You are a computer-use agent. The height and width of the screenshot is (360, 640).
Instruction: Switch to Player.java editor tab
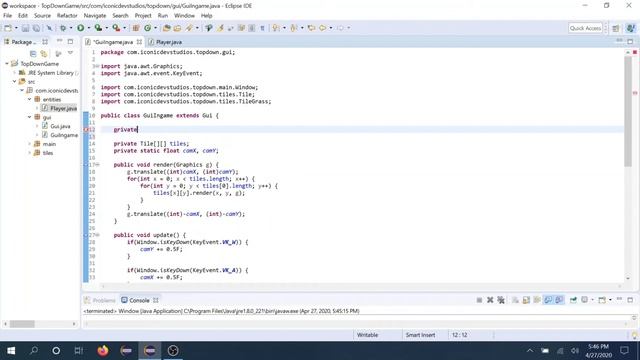click(169, 42)
